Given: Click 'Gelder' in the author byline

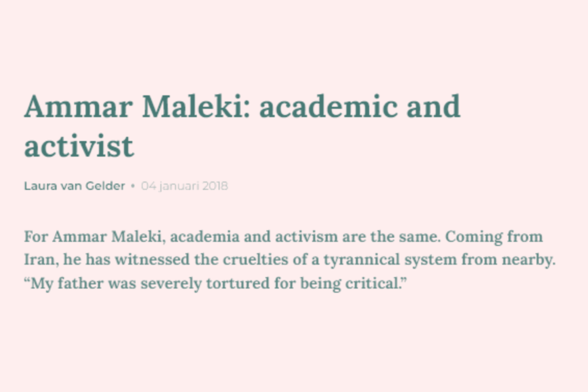Looking at the screenshot, I should [x=106, y=186].
